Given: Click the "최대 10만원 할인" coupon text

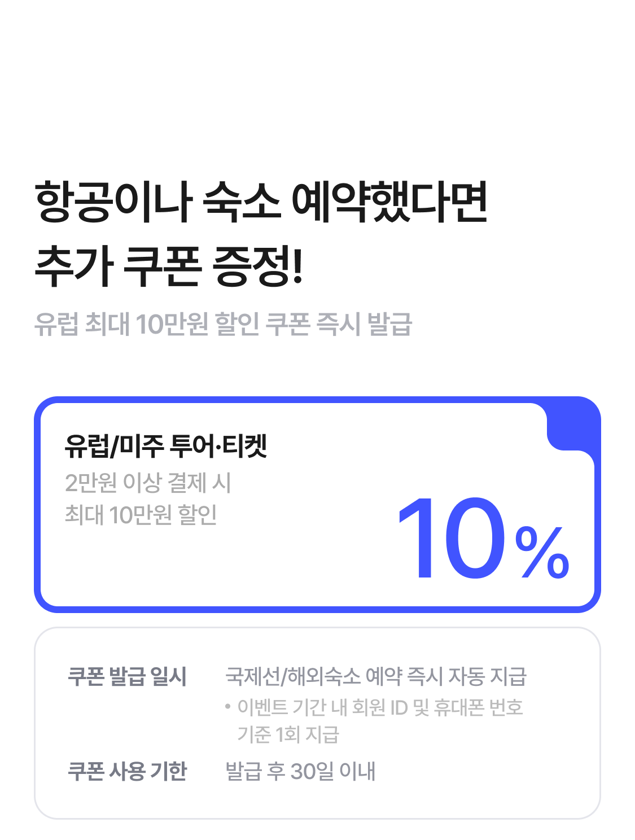Looking at the screenshot, I should 141,514.
